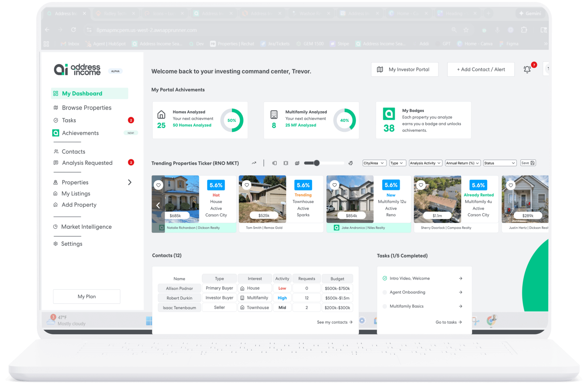This screenshot has width=588, height=383.
Task: Open the Annual Return (%) dropdown
Action: 462,163
